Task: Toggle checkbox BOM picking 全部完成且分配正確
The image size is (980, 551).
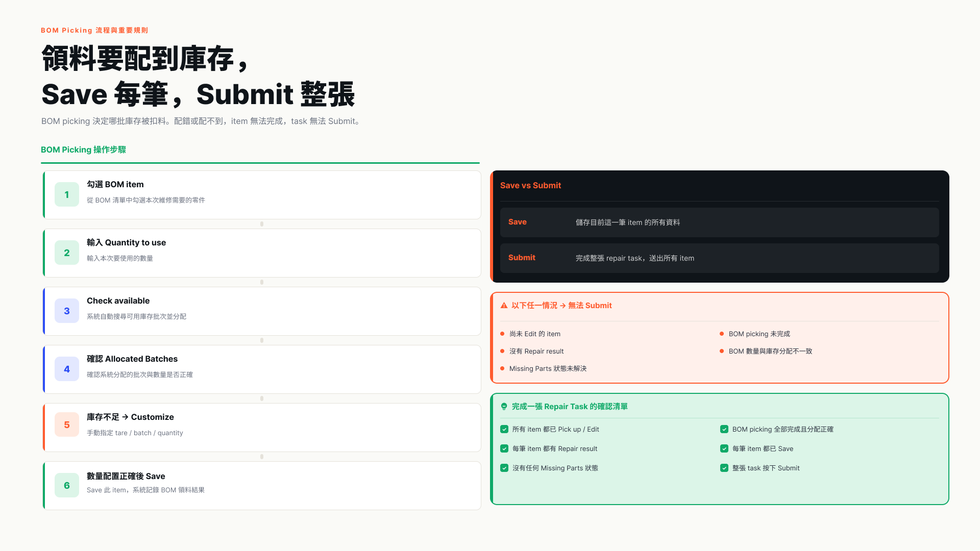Action: 724,429
